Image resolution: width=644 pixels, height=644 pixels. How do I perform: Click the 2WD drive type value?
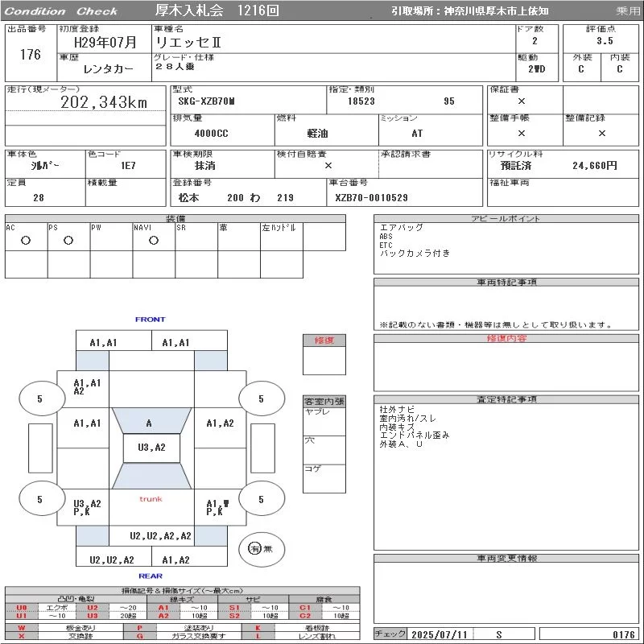536,69
